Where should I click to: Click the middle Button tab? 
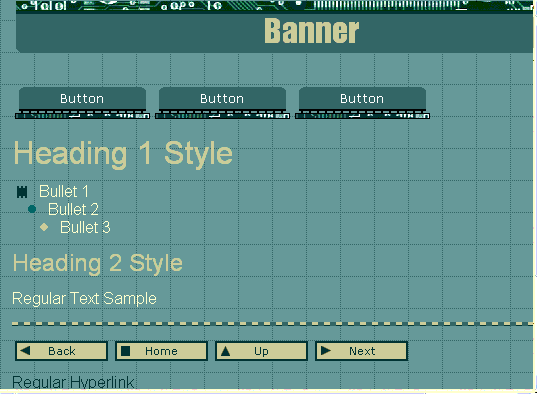[222, 102]
